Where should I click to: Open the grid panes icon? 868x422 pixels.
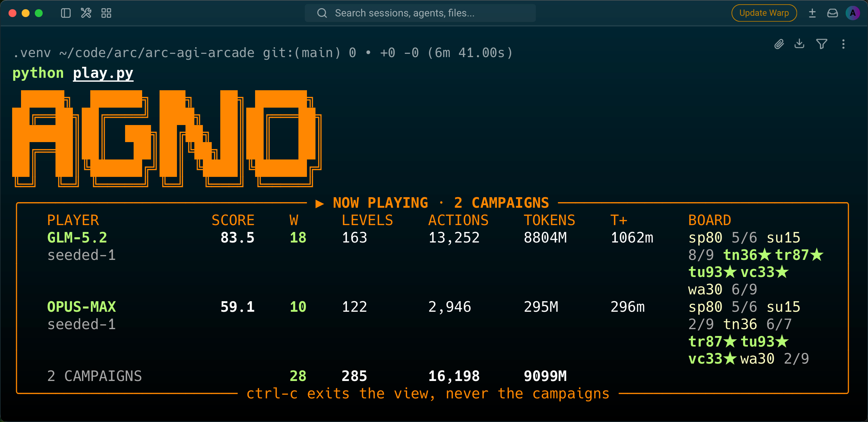(x=106, y=13)
